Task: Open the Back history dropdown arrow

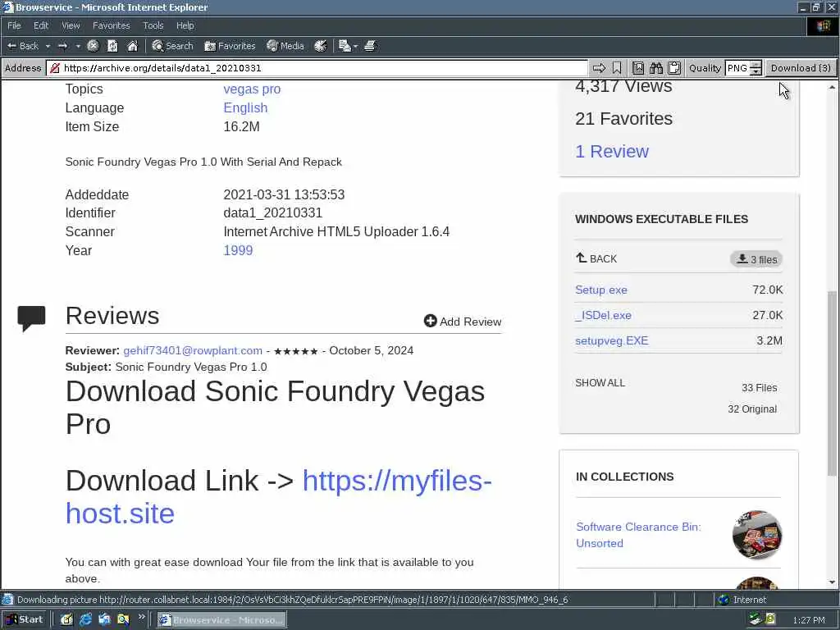Action: (x=48, y=46)
